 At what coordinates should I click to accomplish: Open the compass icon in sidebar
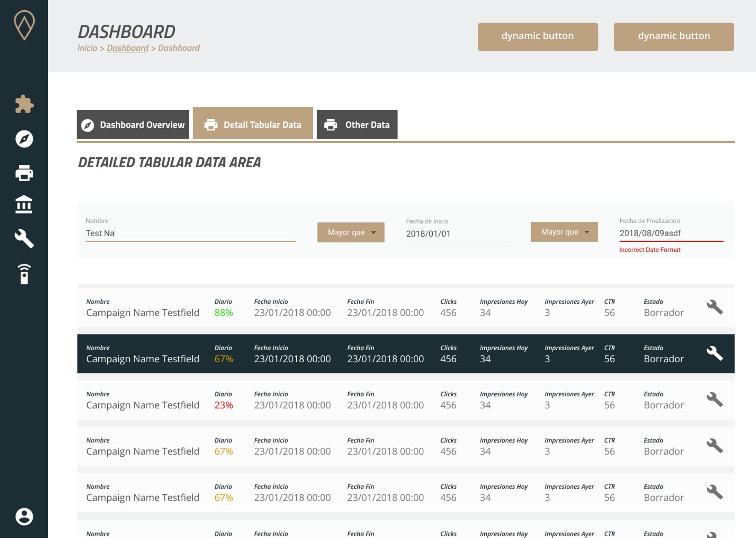24,139
